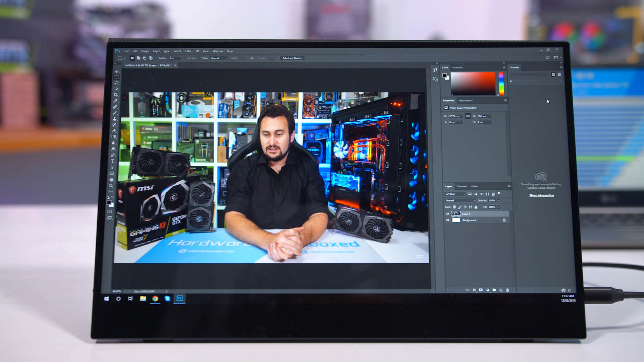Viewport: 644px width, 362px height.
Task: Click the Select and Mask button
Action: [x=292, y=58]
